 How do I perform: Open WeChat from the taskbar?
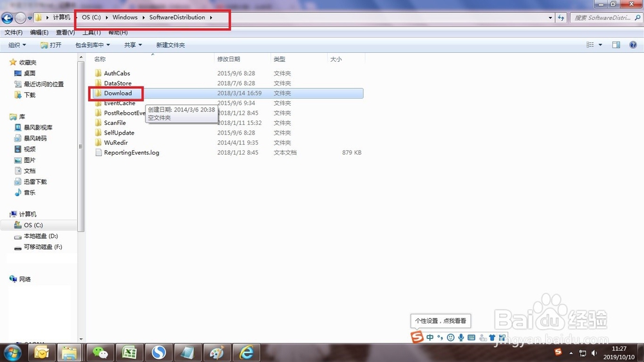[x=100, y=352]
